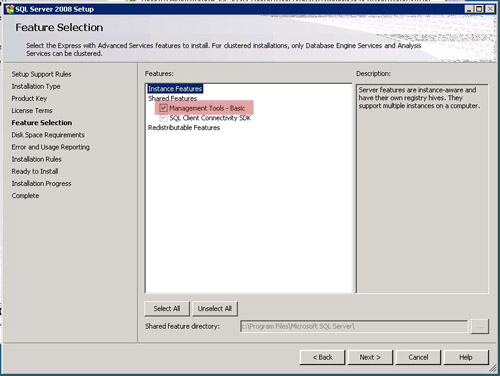Click the window resize grip corner
The width and height of the screenshot is (500, 376).
[493, 368]
